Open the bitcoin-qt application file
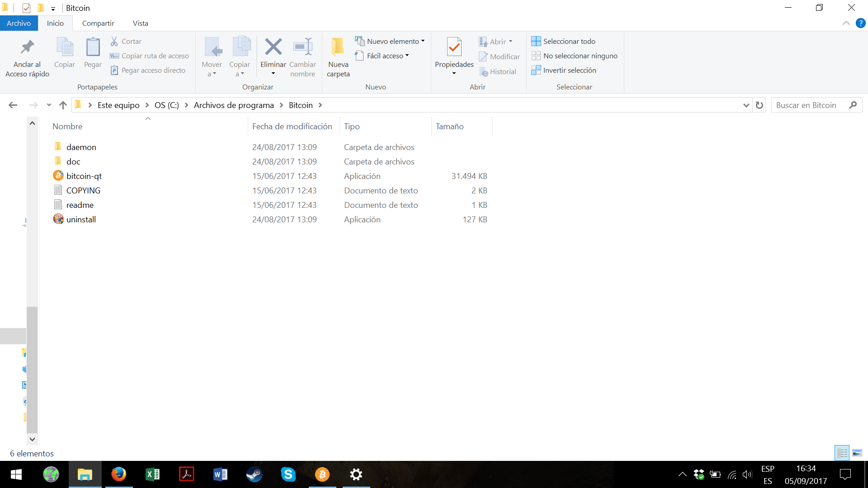Screen dimensions: 868x488 click(84, 176)
